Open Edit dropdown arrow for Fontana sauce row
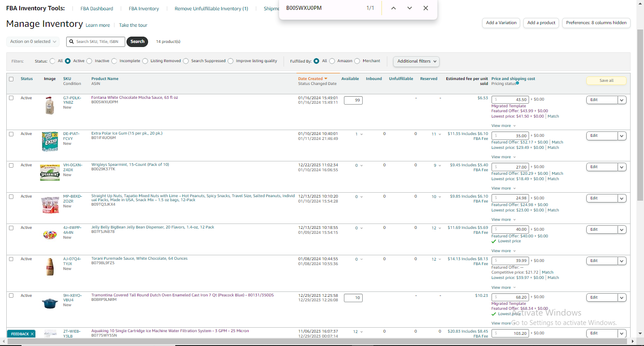The width and height of the screenshot is (644, 346). (622, 100)
